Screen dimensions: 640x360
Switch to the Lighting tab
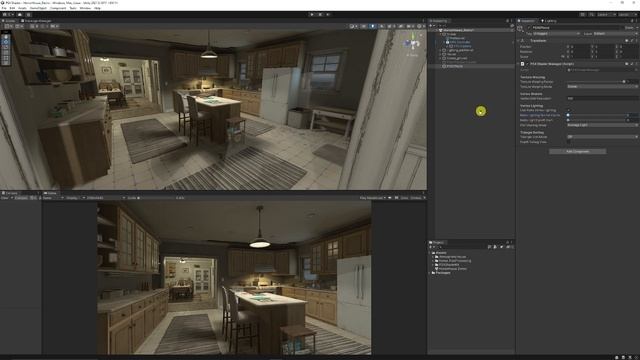549,21
